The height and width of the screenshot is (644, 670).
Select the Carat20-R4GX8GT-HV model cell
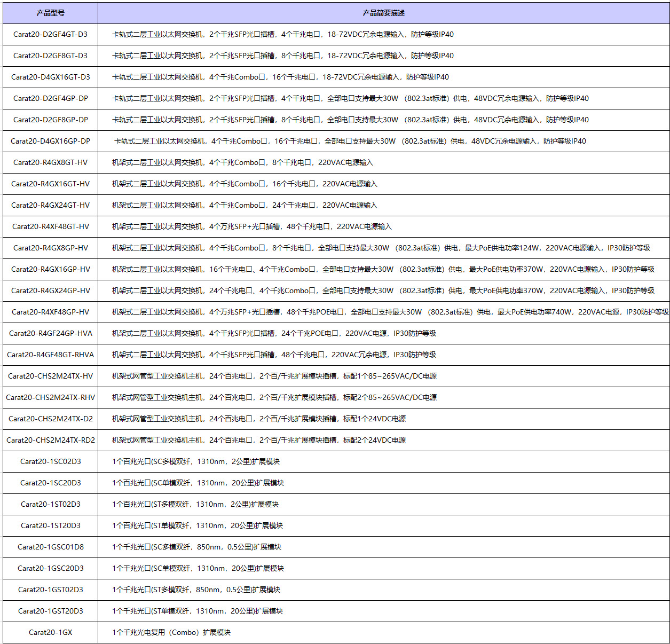51,162
